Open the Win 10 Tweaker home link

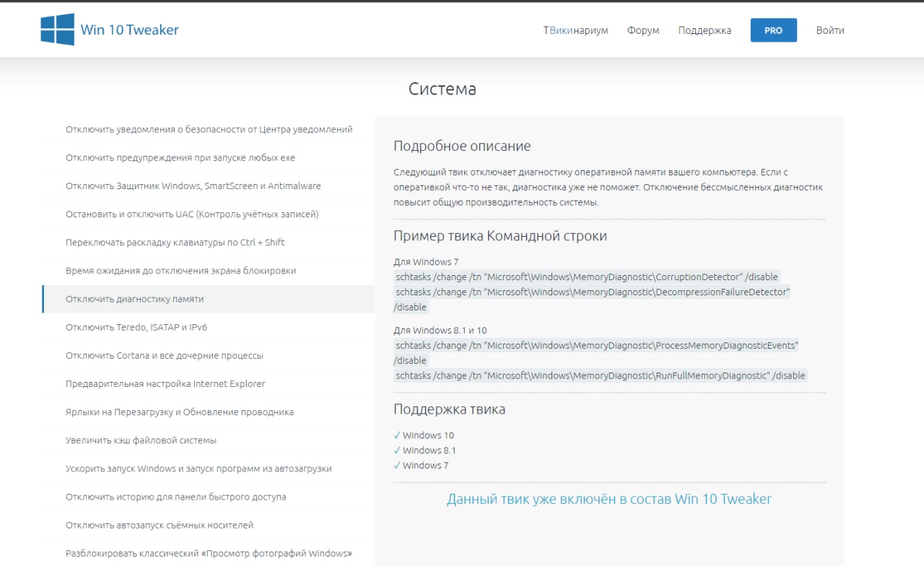129,30
